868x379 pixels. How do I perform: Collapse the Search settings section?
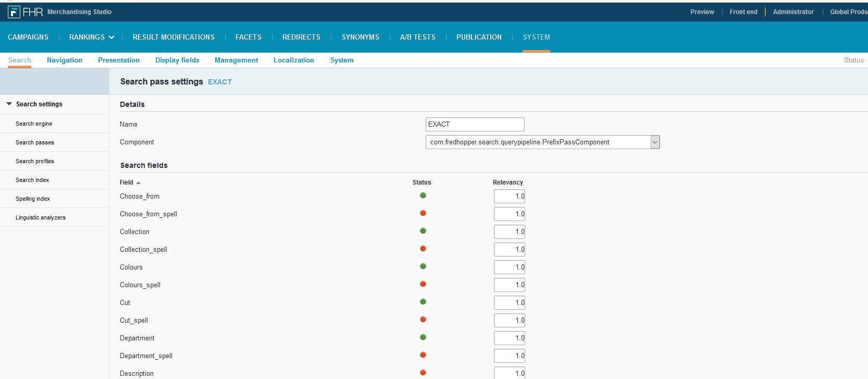coord(9,104)
